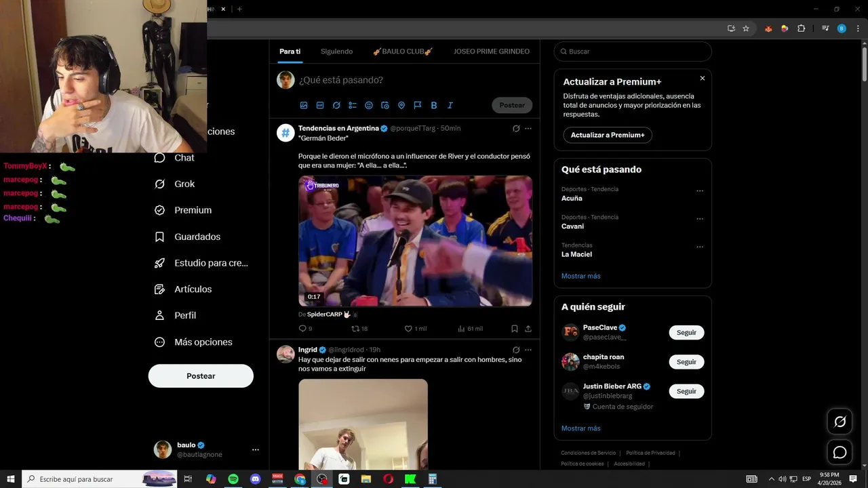Click Mostrar más under A quién seguir

pyautogui.click(x=580, y=428)
